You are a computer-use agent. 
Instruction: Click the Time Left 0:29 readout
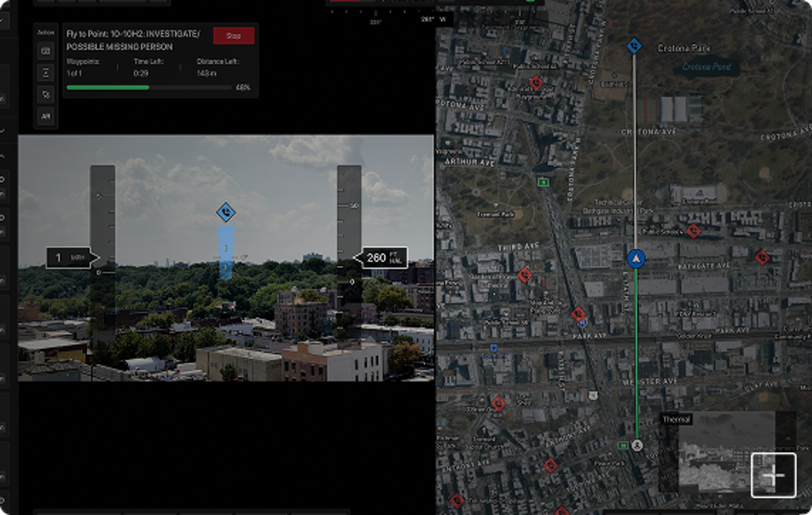point(149,67)
